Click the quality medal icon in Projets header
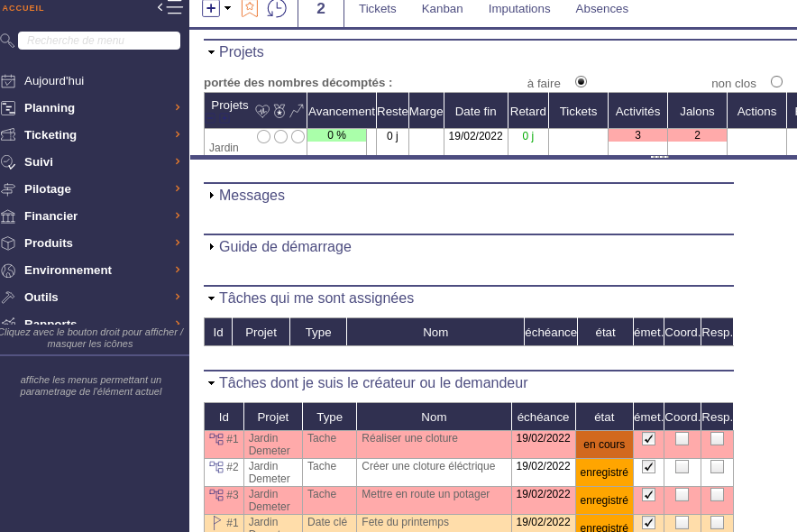This screenshot has height=532, width=797. pyautogui.click(x=279, y=110)
